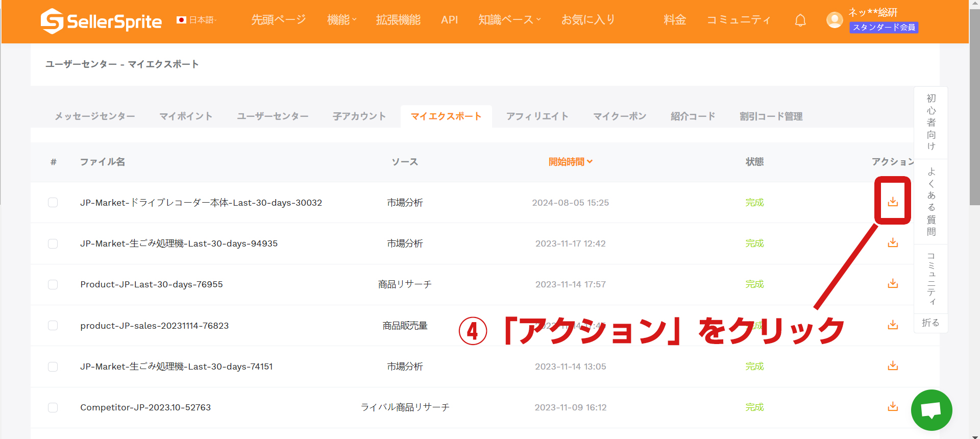Viewport: 980px width, 439px height.
Task: Sort by 開始時間 column
Action: (x=570, y=162)
